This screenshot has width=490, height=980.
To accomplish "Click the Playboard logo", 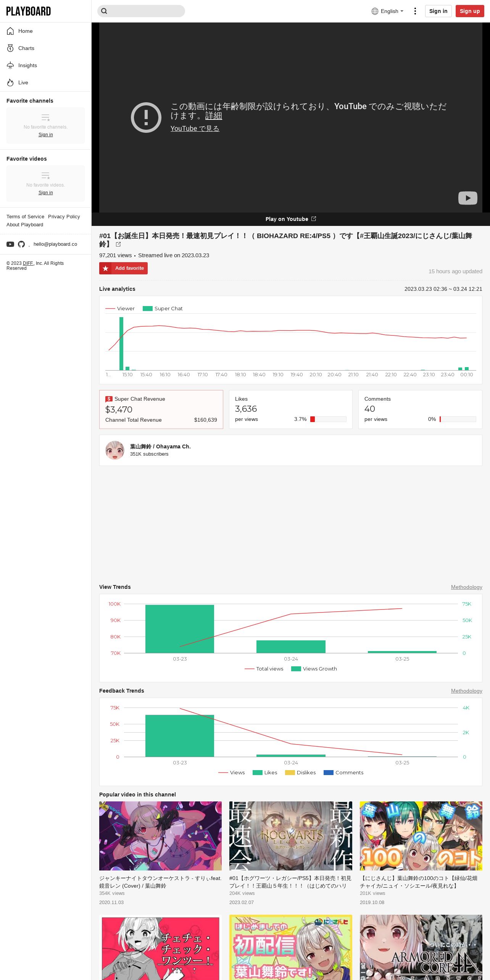I will 29,11.
